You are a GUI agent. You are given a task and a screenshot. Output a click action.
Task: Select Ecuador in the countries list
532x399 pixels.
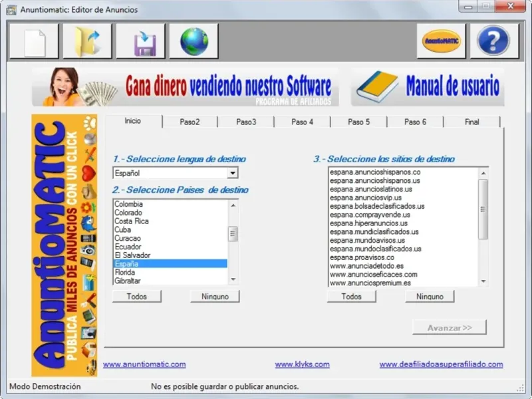click(x=170, y=246)
